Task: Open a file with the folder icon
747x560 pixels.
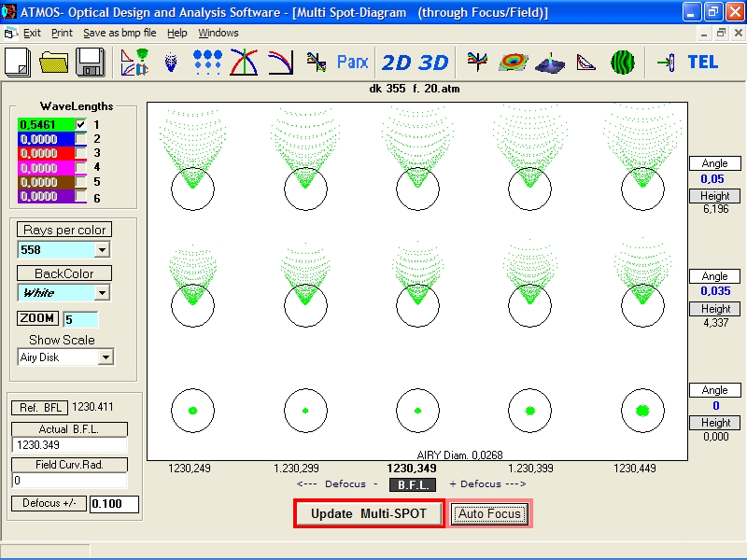Action: (x=54, y=63)
